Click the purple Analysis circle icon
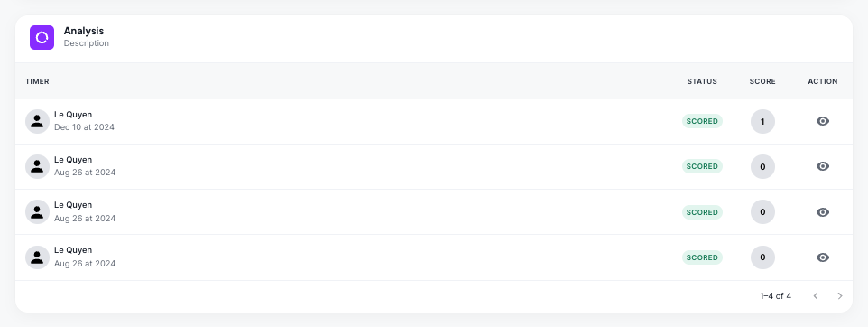Image resolution: width=868 pixels, height=327 pixels. coord(42,38)
